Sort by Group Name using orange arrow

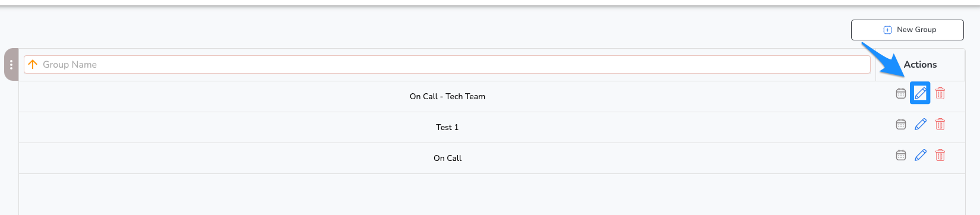pos(33,64)
